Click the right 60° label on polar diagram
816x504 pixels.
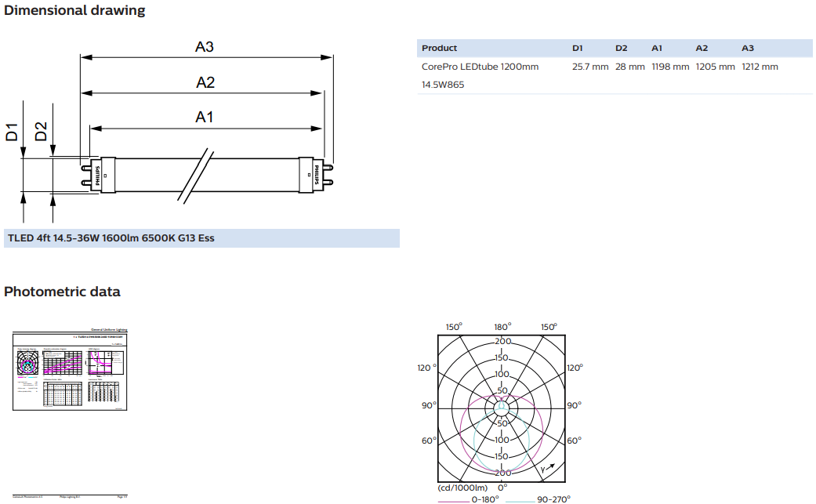(x=574, y=441)
